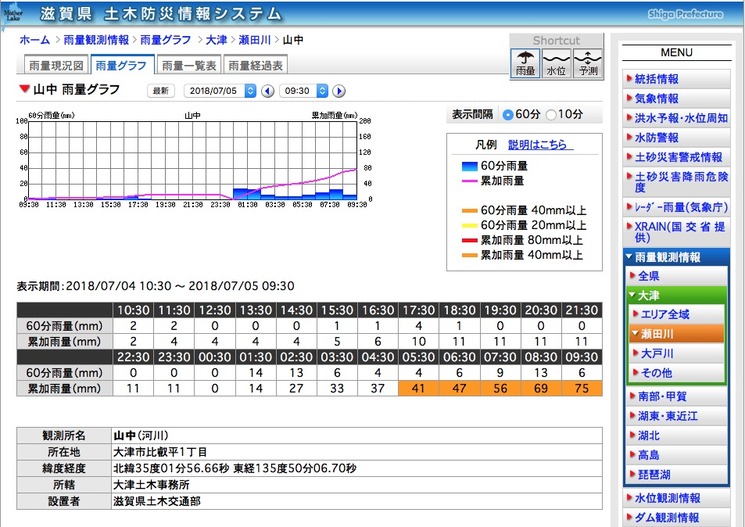Open the 説明はこちら legend link
This screenshot has height=527, width=745.
(x=540, y=144)
